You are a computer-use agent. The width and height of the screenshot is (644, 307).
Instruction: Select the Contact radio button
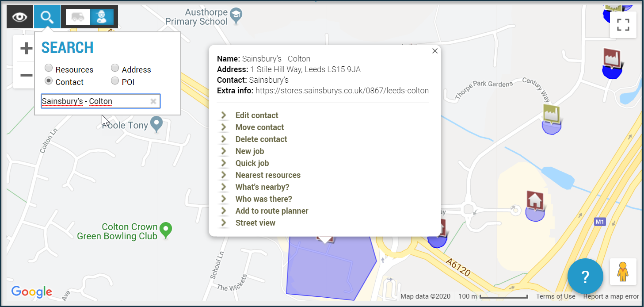pyautogui.click(x=49, y=81)
